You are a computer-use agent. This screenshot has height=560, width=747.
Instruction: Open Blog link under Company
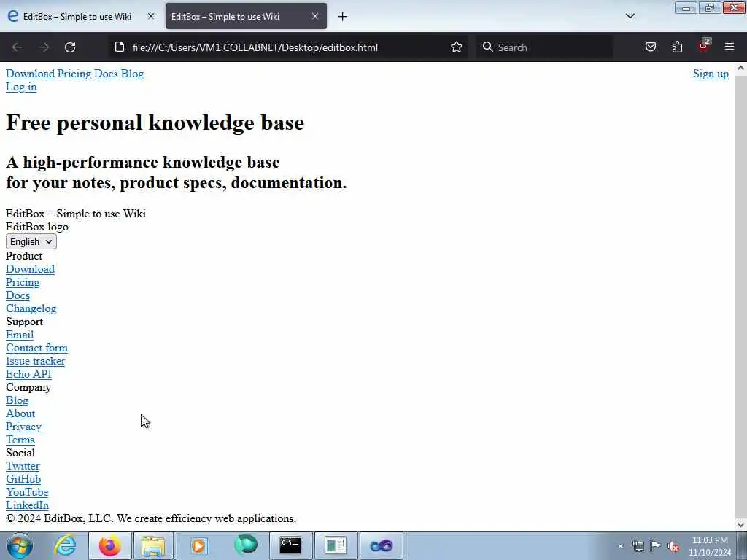(18, 400)
